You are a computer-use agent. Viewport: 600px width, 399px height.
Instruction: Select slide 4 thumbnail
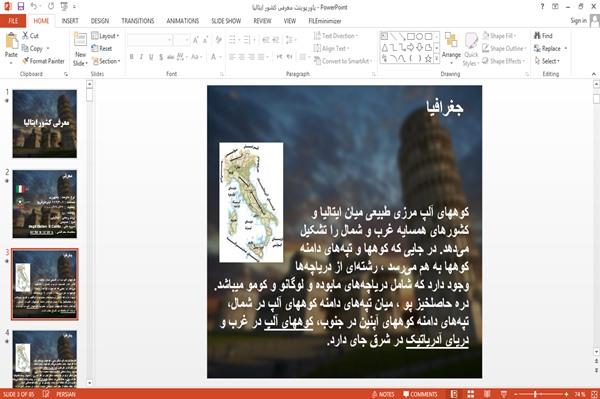click(45, 360)
